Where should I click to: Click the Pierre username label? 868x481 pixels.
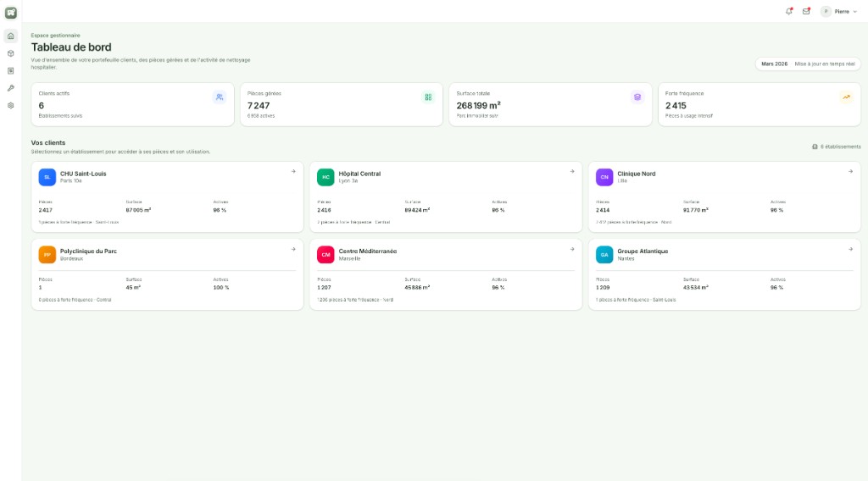(842, 12)
